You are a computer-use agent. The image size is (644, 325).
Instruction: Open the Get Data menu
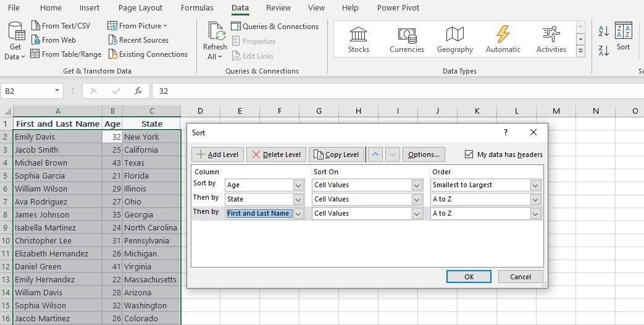pyautogui.click(x=15, y=41)
